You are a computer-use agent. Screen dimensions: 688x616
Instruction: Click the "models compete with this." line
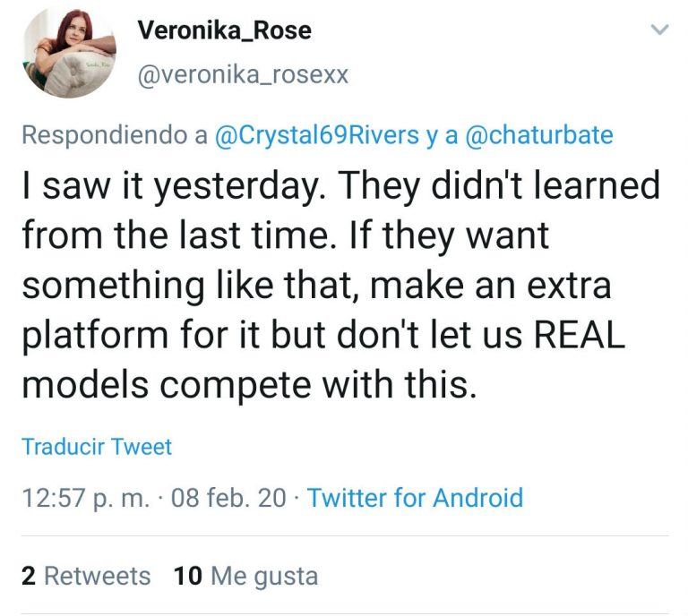pos(246,383)
